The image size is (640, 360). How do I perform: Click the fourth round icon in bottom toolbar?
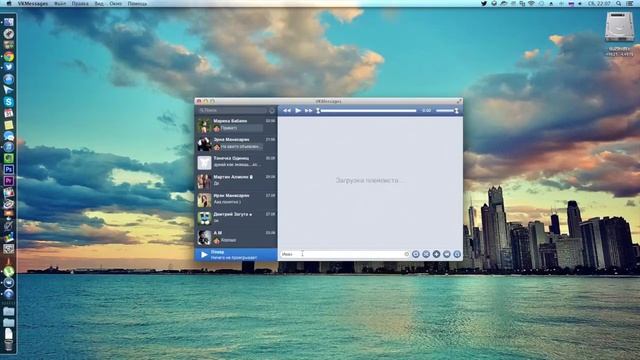(x=447, y=254)
